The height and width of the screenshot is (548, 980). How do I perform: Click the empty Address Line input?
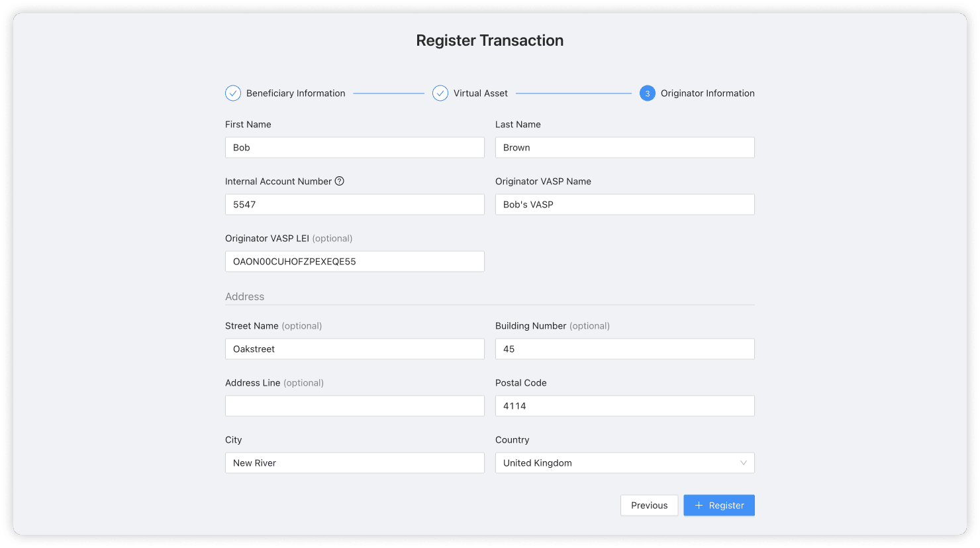tap(354, 406)
